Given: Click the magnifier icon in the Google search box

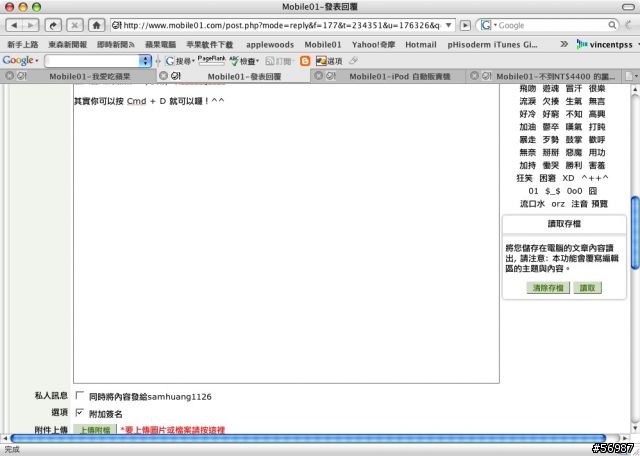Looking at the screenshot, I should point(612,25).
